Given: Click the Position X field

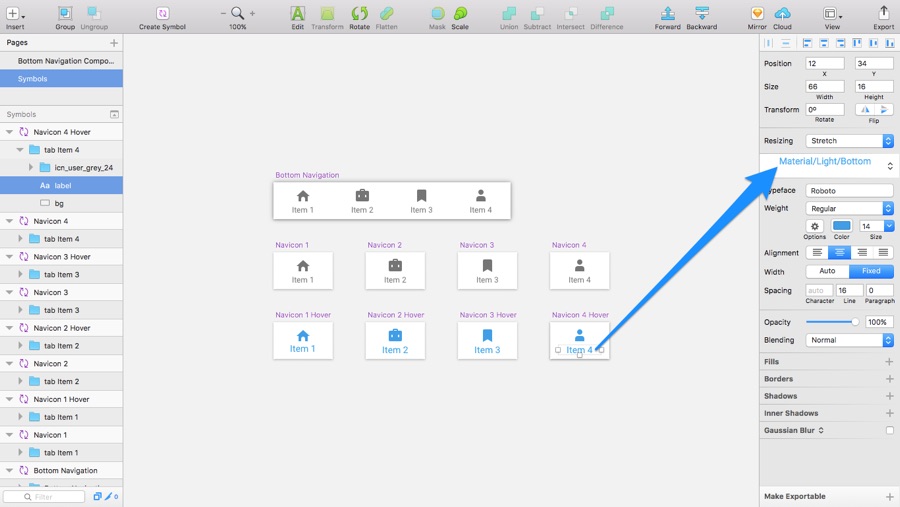Looking at the screenshot, I should click(x=825, y=64).
